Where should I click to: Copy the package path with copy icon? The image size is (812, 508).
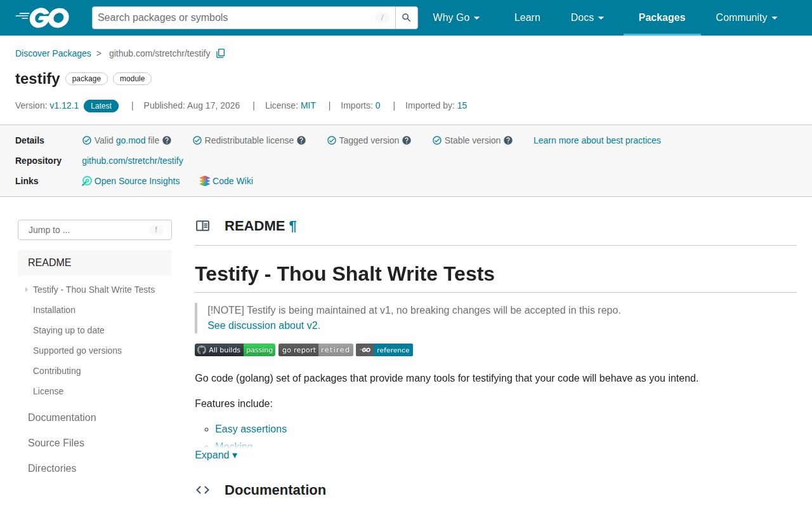tap(221, 53)
